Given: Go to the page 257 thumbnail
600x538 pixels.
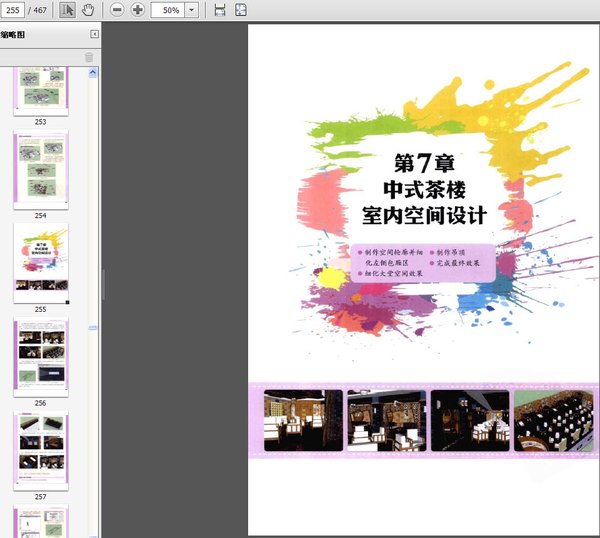Looking at the screenshot, I should [41, 451].
